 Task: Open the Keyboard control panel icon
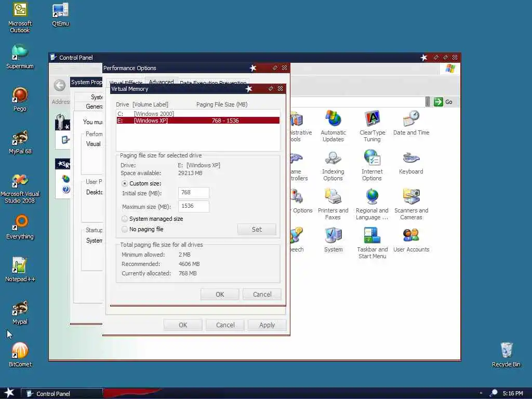[411, 163]
